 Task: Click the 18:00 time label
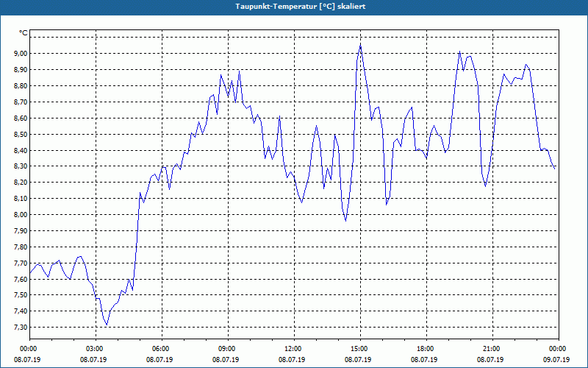[x=426, y=349]
